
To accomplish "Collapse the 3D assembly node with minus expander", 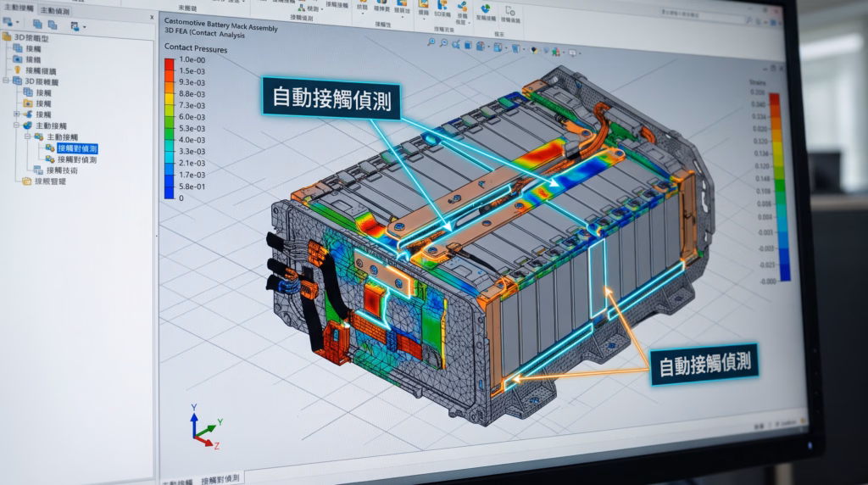I will coord(6,81).
